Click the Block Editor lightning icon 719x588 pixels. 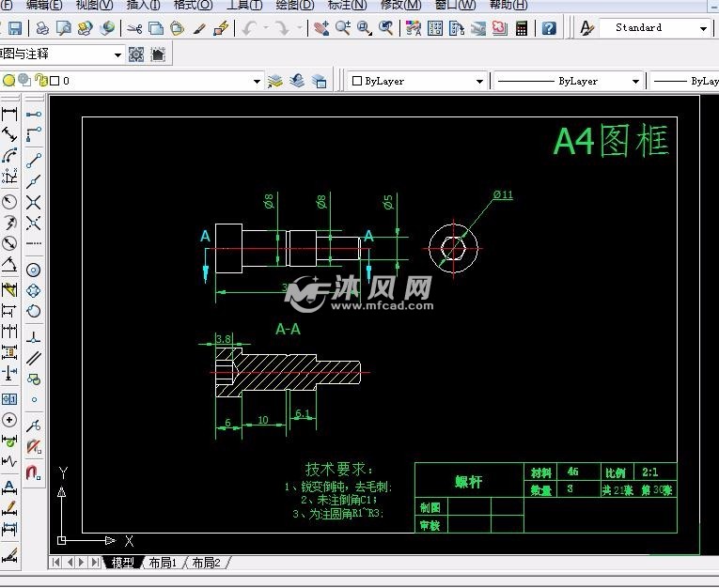(x=221, y=28)
